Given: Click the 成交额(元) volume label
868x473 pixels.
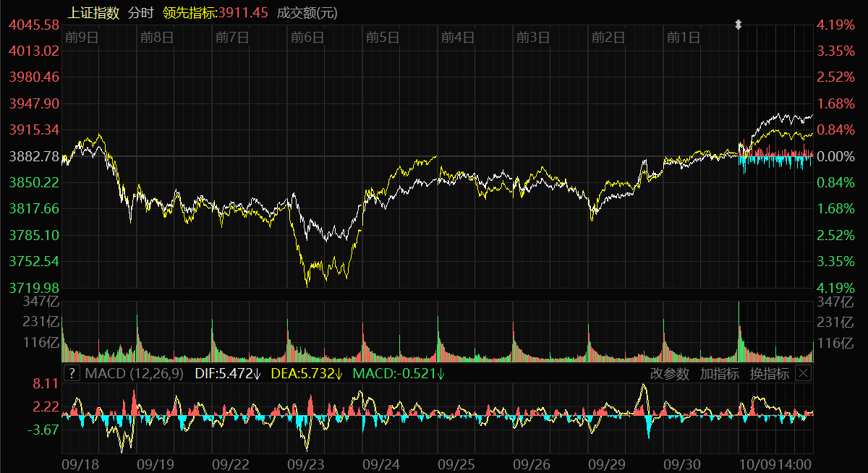Looking at the screenshot, I should pyautogui.click(x=307, y=12).
